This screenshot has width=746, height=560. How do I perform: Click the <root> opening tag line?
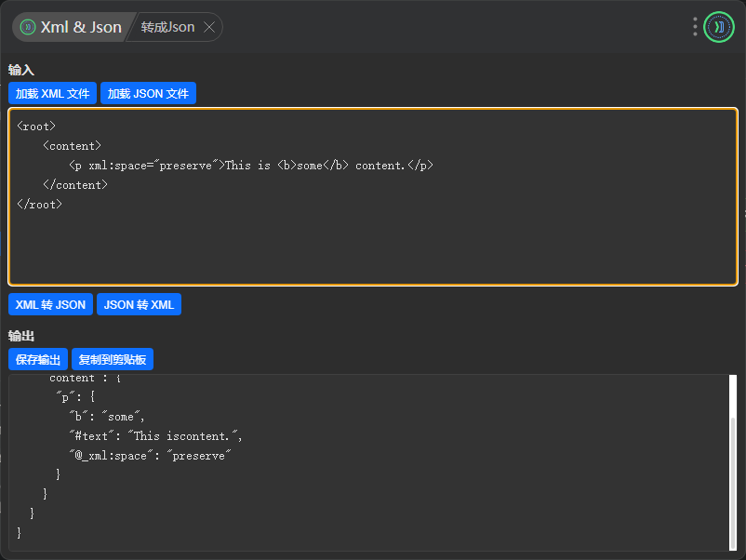[36, 127]
